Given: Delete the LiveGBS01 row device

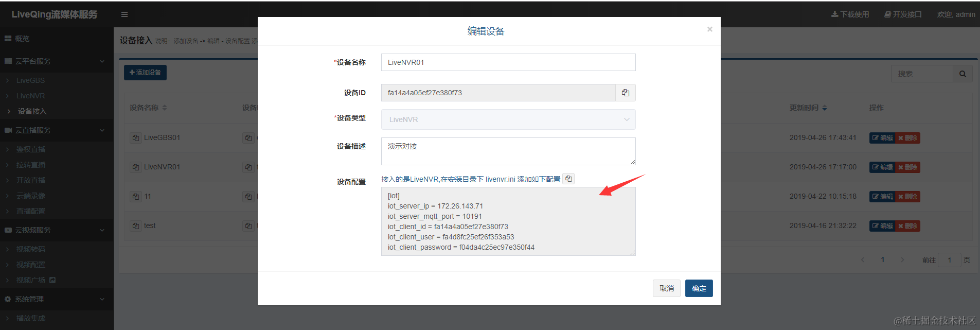Looking at the screenshot, I should pyautogui.click(x=908, y=138).
